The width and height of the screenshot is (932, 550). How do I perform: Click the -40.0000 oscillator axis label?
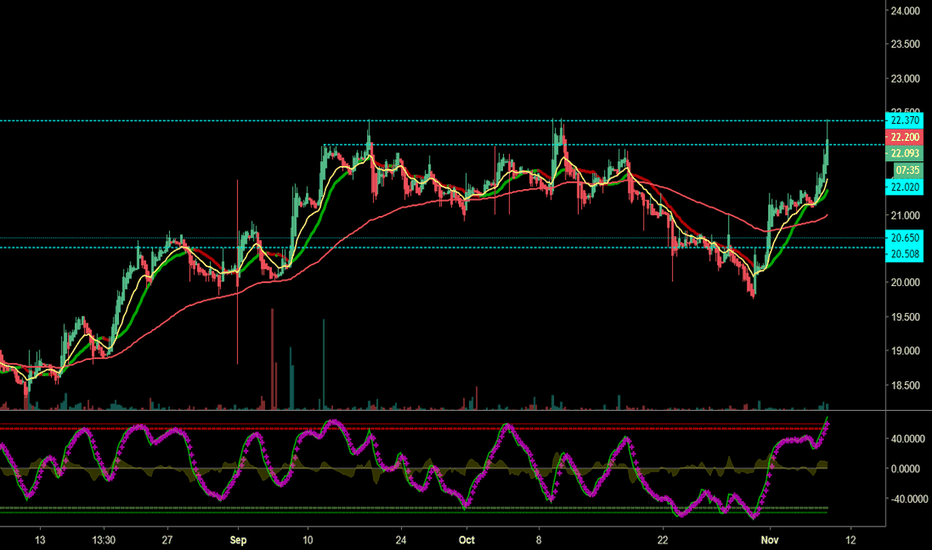907,499
